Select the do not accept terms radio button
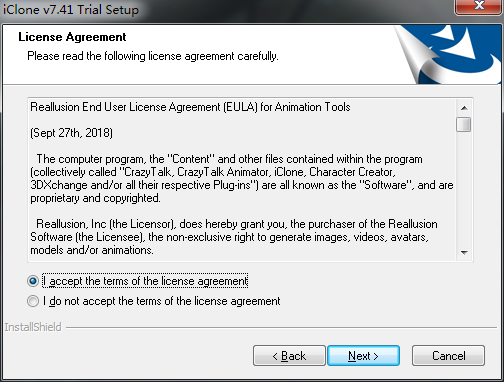504x382 pixels. (33, 301)
